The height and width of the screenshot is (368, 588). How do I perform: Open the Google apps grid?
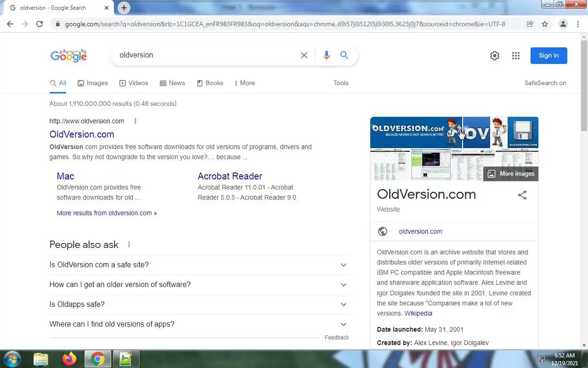point(516,56)
